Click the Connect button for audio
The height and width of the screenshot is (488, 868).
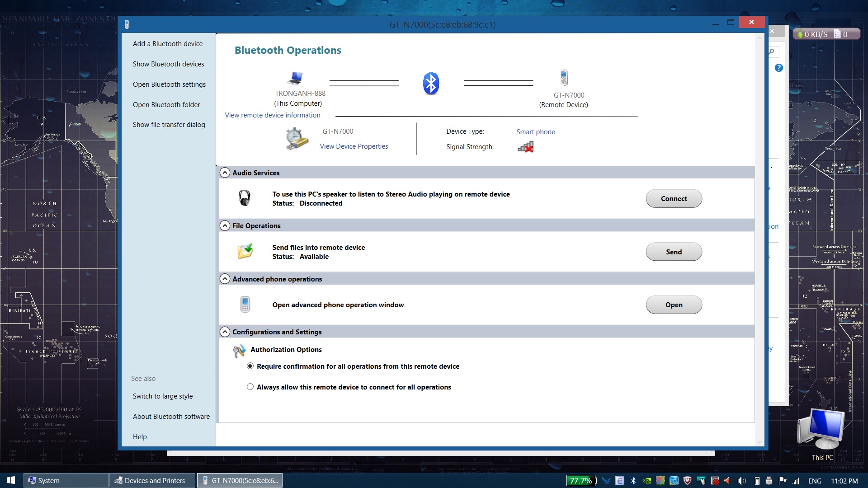coord(674,198)
